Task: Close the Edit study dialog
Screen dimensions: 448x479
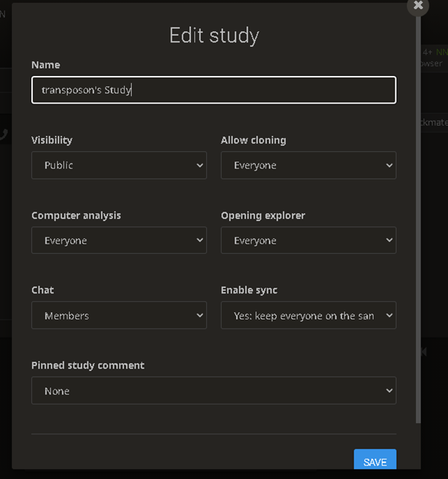Action: [x=417, y=5]
